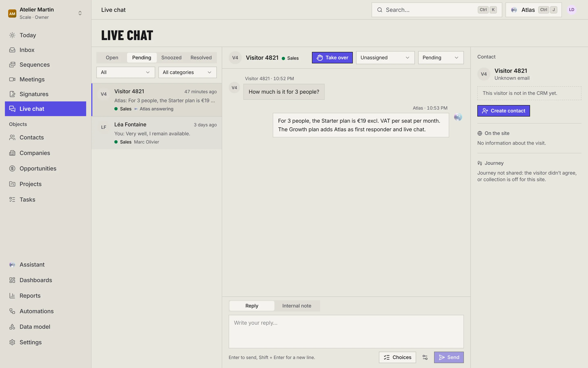This screenshot has width=588, height=368.
Task: Click the Assistant orb icon
Action: click(12, 265)
